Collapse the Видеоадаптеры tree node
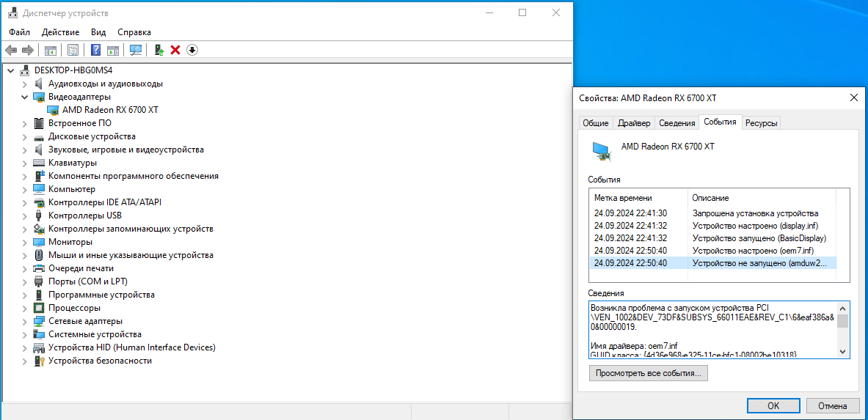The image size is (868, 420). [x=24, y=97]
